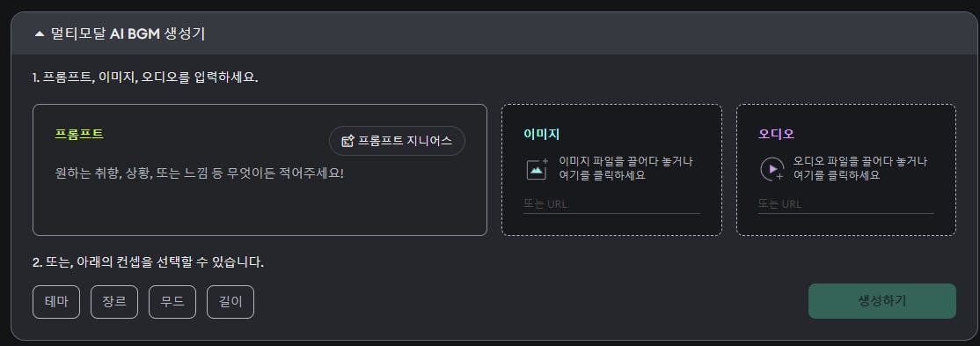
Task: Focus the audio 또는 URL input field
Action: pos(845,204)
